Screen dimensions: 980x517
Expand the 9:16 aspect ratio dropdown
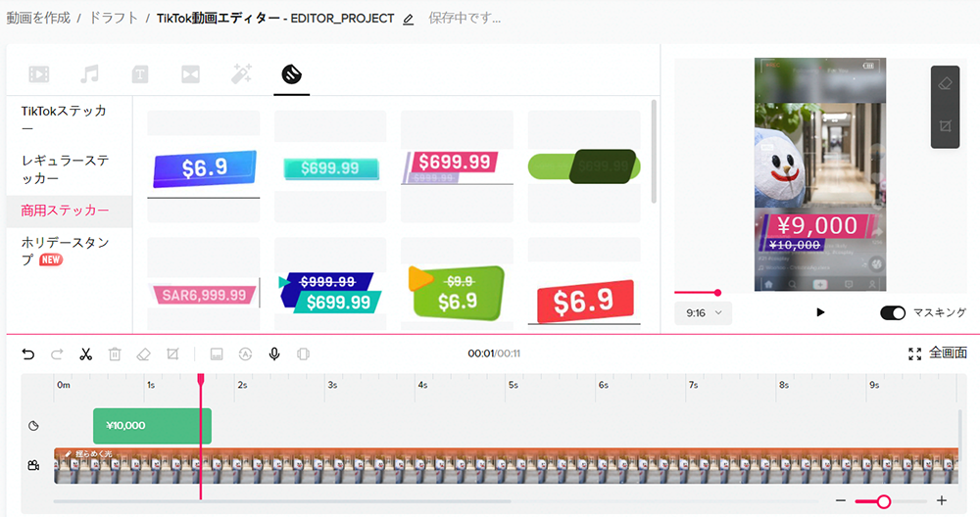tap(703, 312)
